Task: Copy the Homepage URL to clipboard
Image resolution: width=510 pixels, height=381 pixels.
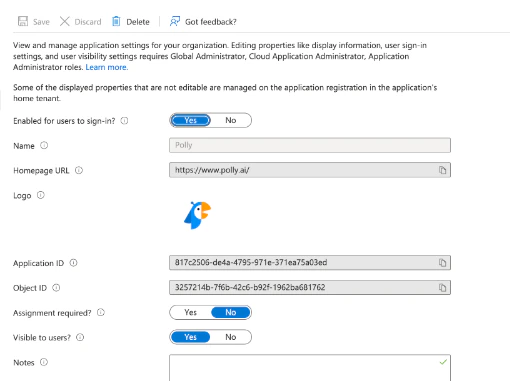Action: [x=442, y=170]
